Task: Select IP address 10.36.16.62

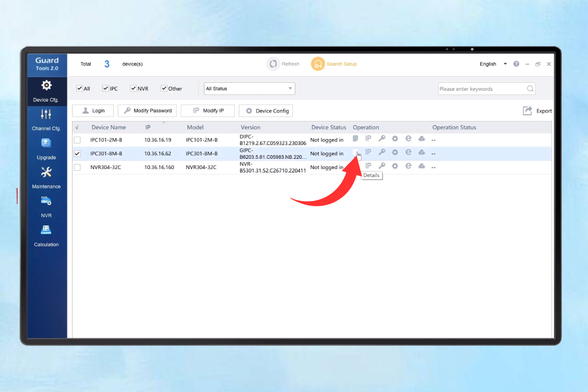Action: tap(158, 154)
